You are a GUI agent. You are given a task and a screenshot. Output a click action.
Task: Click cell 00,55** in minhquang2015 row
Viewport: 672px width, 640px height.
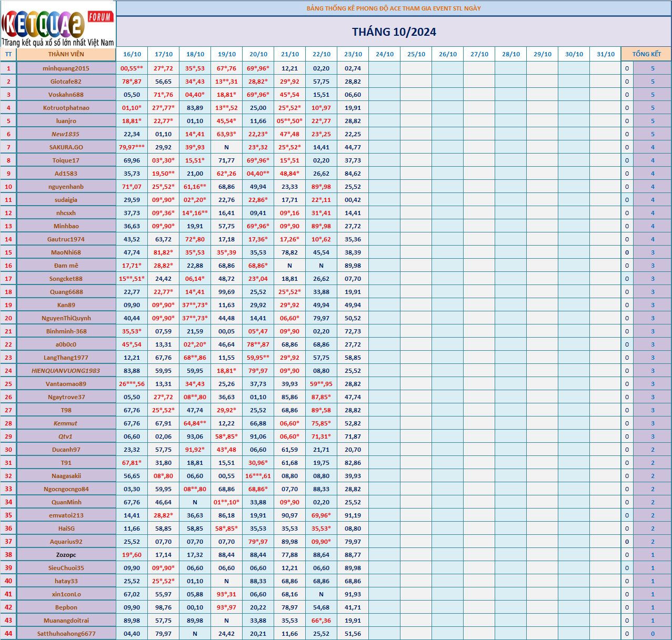pyautogui.click(x=132, y=68)
